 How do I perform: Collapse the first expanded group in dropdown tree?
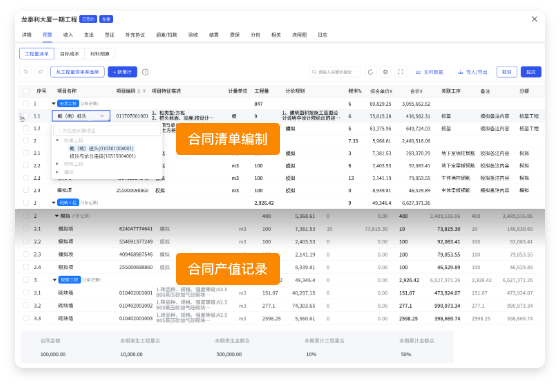coord(58,140)
